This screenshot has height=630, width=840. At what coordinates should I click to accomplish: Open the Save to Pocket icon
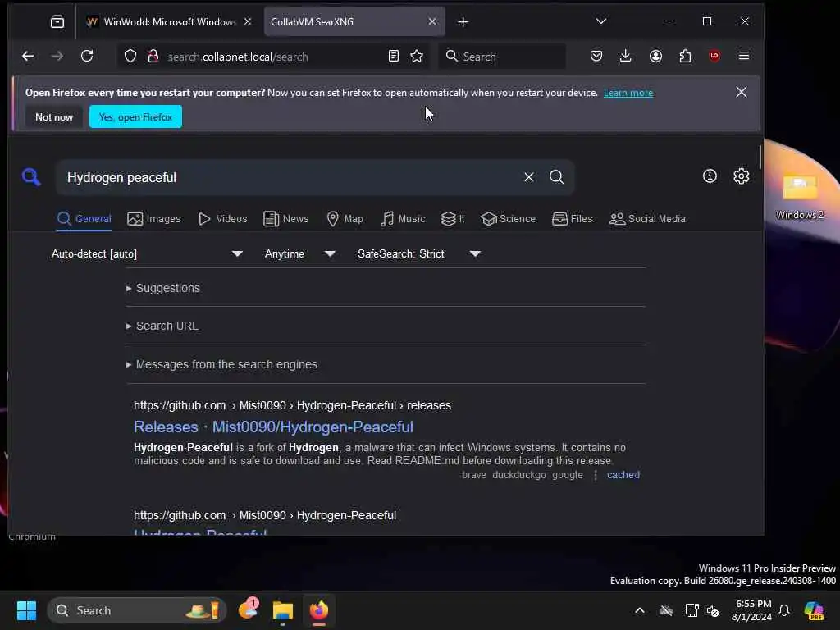coord(596,57)
